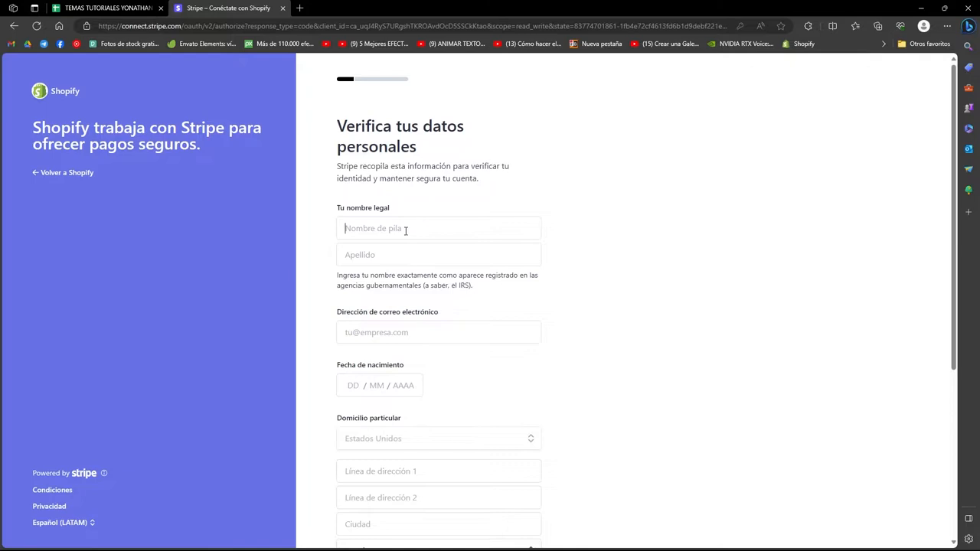Focus the Línea de dirección 1 field
Viewport: 980px width, 551px height.
(439, 471)
